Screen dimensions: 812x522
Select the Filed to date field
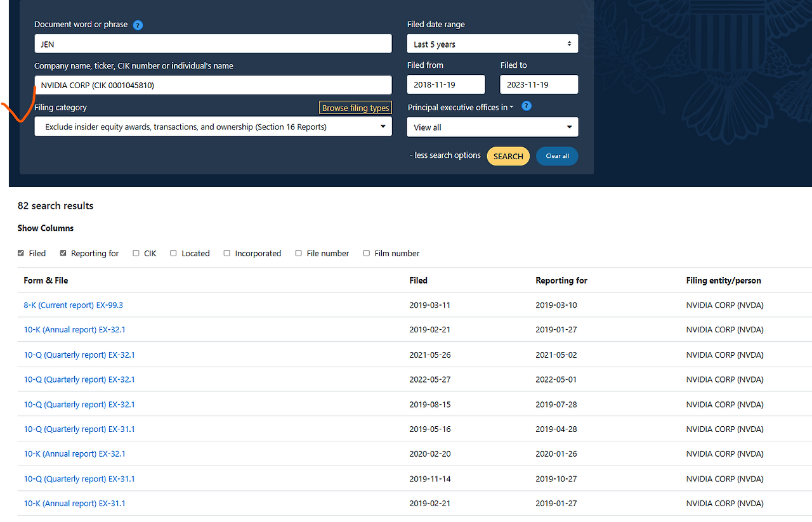coord(539,84)
